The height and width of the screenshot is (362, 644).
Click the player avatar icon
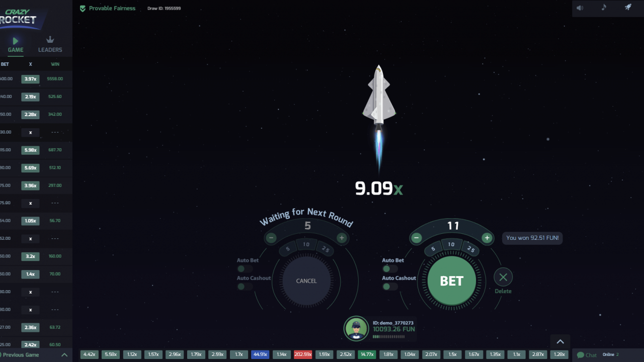coord(356,328)
